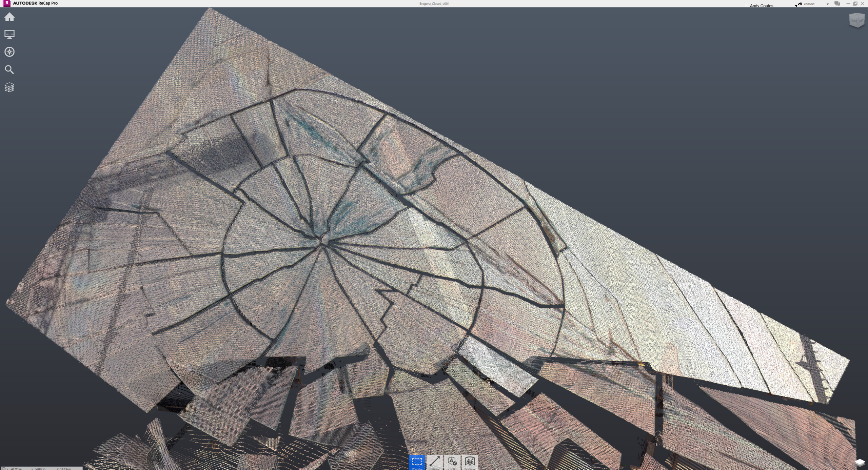Restore down the ReCap Pro window
The height and width of the screenshot is (470, 868).
click(855, 4)
